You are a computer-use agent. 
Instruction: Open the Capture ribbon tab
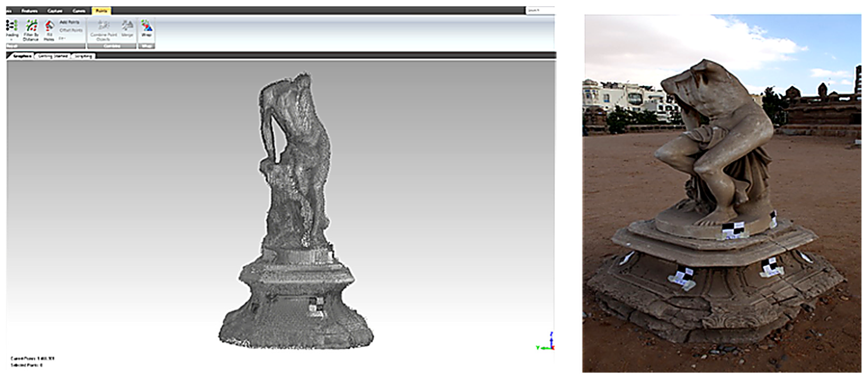55,11
